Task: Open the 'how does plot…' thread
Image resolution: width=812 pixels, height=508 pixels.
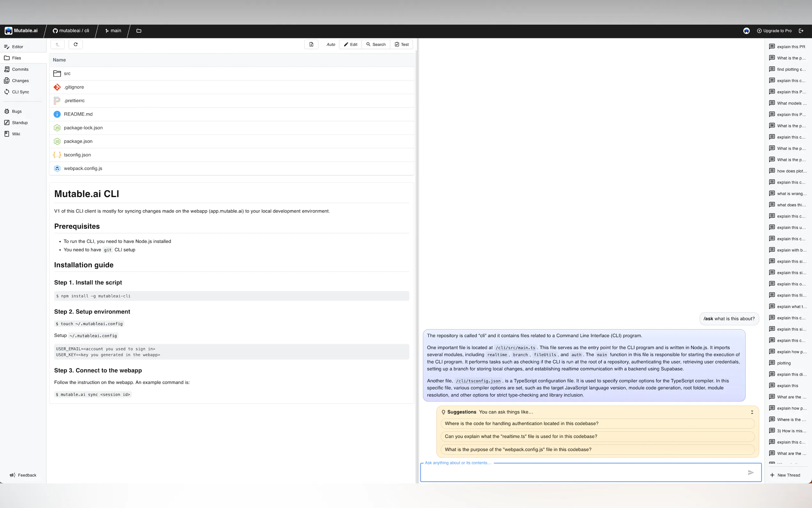Action: [x=787, y=171]
